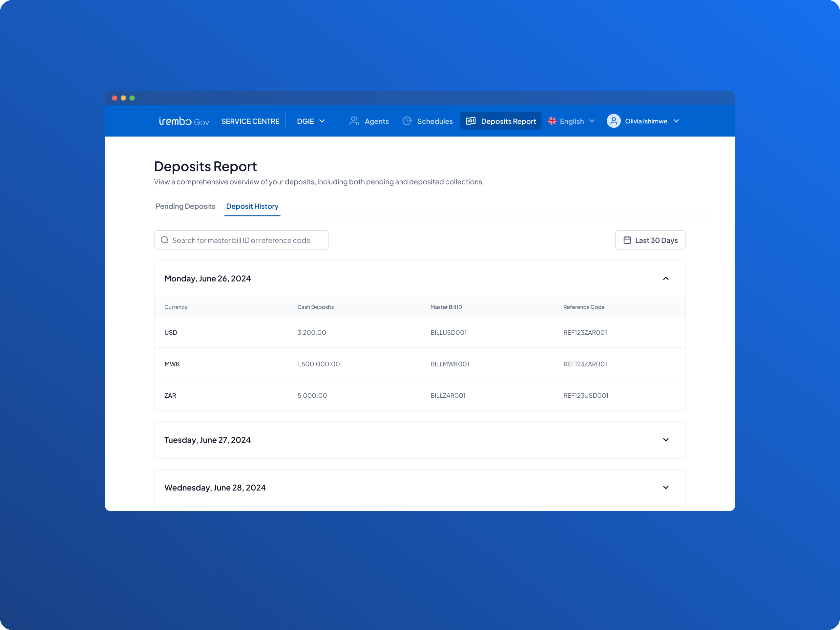
Task: Click the 1,500,000.00 cash deposit value
Action: point(319,364)
